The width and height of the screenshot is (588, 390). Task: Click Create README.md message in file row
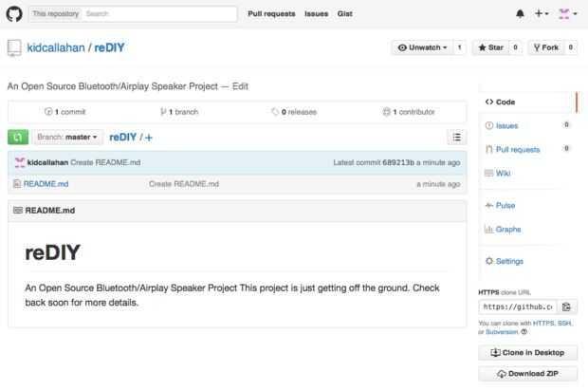click(184, 184)
